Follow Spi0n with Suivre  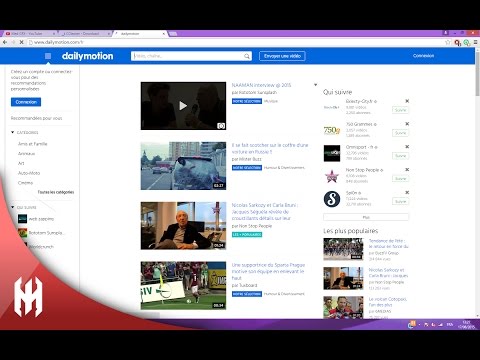pyautogui.click(x=400, y=201)
